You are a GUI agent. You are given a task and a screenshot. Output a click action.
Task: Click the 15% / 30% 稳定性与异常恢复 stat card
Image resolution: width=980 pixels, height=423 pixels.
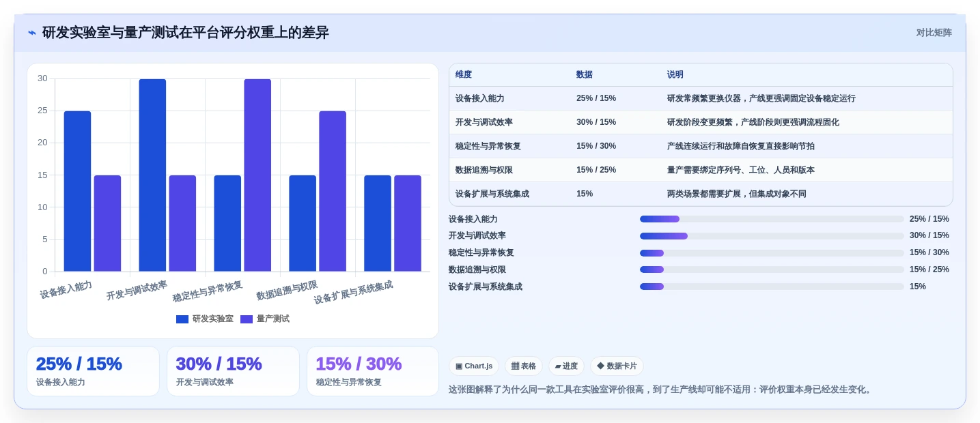[373, 371]
